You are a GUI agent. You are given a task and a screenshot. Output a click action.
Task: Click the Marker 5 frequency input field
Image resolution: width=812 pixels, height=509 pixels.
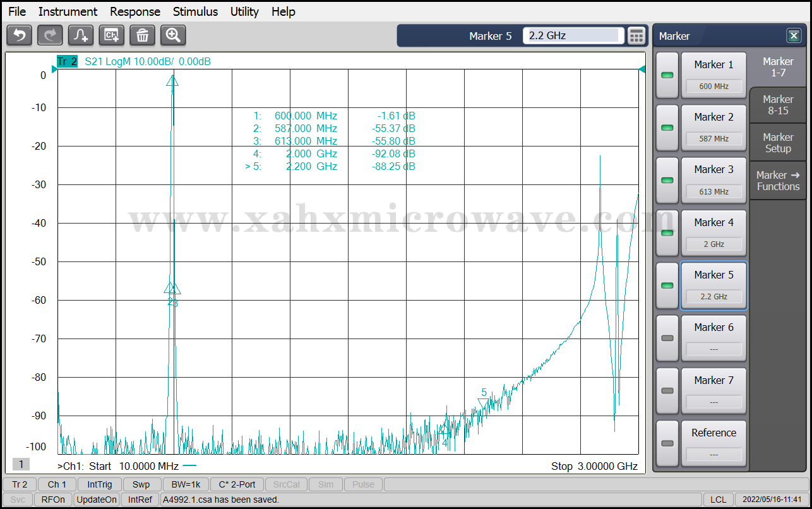pos(573,36)
